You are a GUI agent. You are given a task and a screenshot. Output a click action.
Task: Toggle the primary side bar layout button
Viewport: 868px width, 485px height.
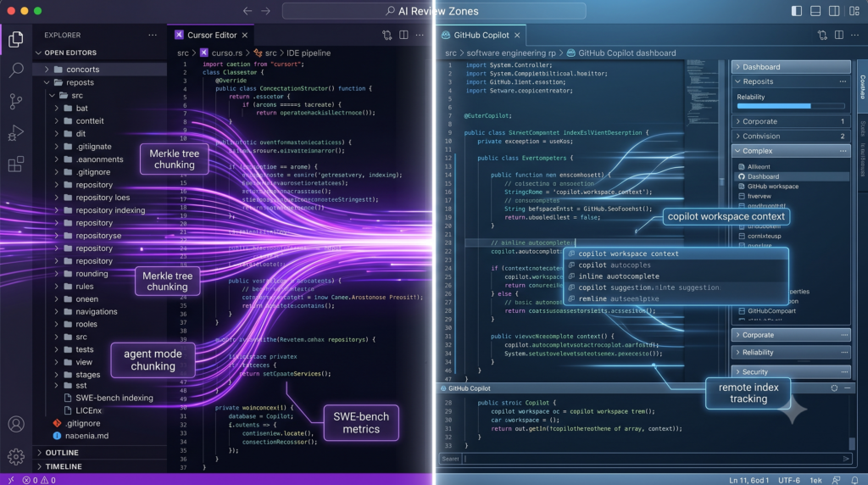[x=797, y=11]
